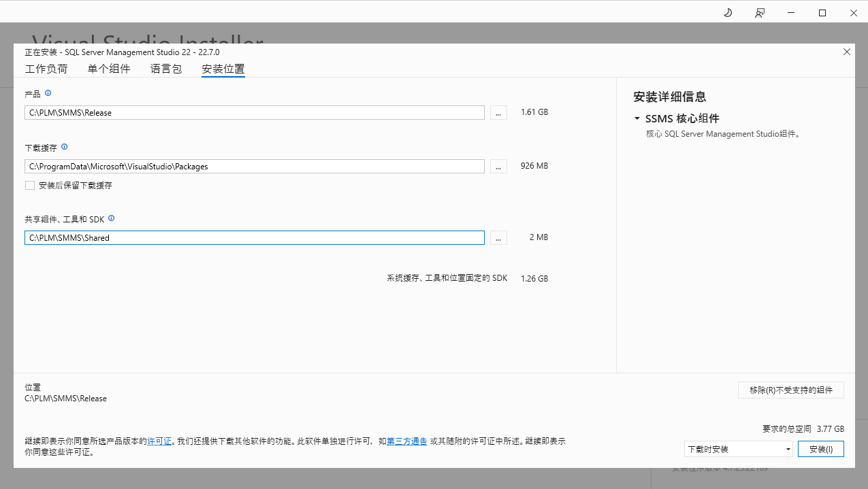The width and height of the screenshot is (868, 489).
Task: Click the 下载缓存 path input field
Action: (x=255, y=166)
